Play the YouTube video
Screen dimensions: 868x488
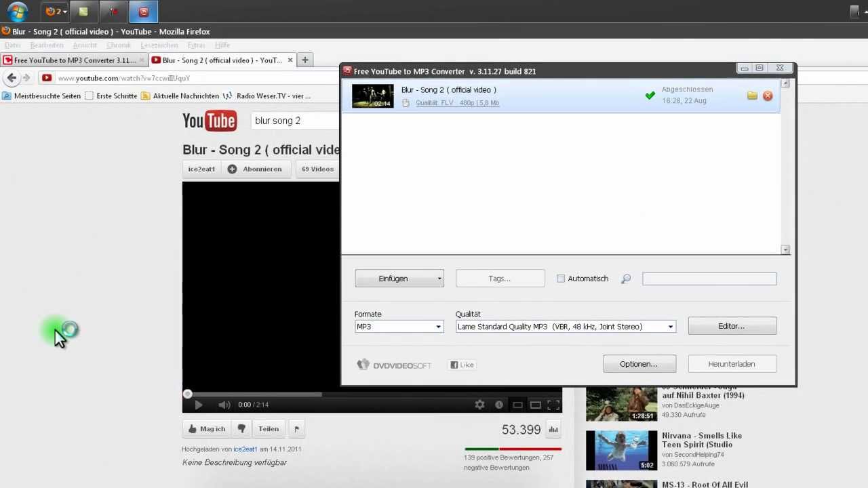click(x=198, y=405)
